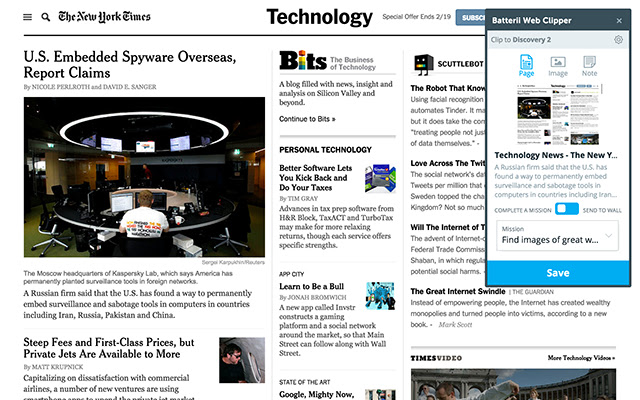Open 'Google, Mighty Now,' article
Screen dimensions: 640x400
click(x=316, y=395)
